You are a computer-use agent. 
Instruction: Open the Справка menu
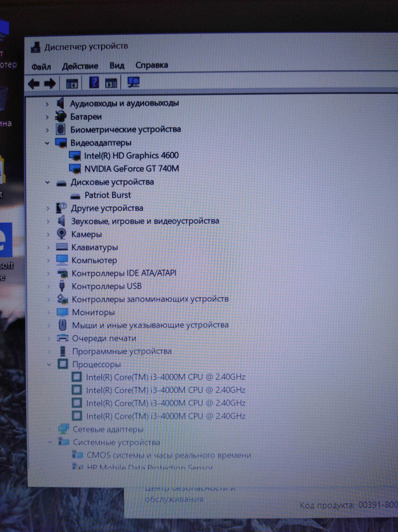tap(152, 65)
